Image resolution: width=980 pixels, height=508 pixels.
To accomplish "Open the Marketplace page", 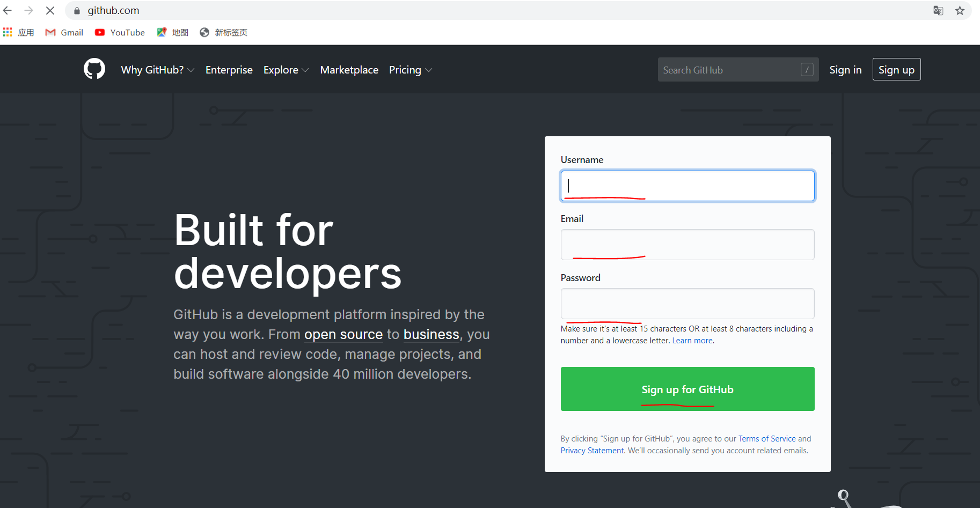I will (x=349, y=70).
